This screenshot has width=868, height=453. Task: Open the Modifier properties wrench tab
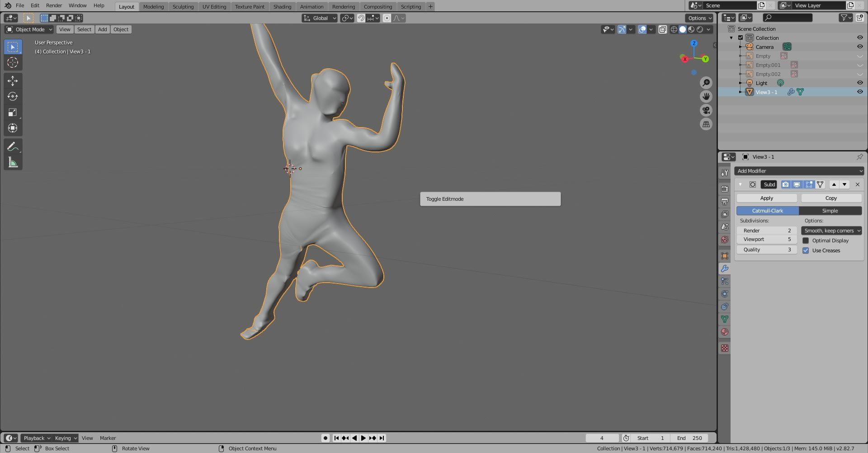click(x=725, y=269)
